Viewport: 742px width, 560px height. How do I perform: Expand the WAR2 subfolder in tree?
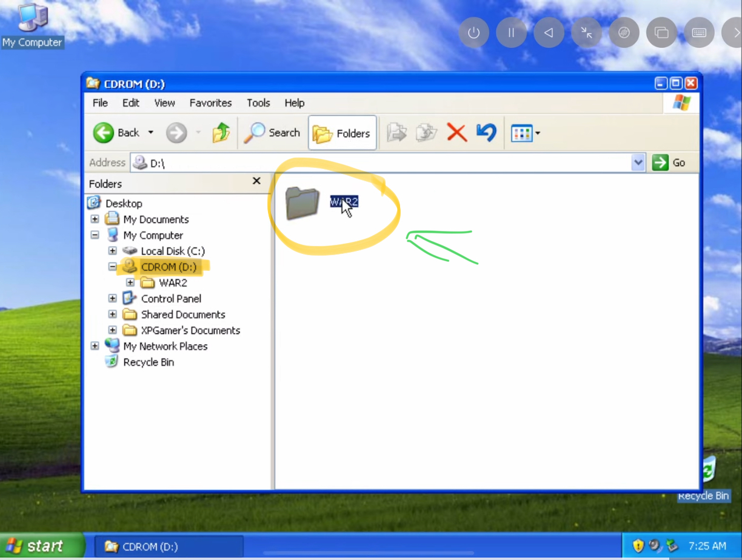coord(130,282)
